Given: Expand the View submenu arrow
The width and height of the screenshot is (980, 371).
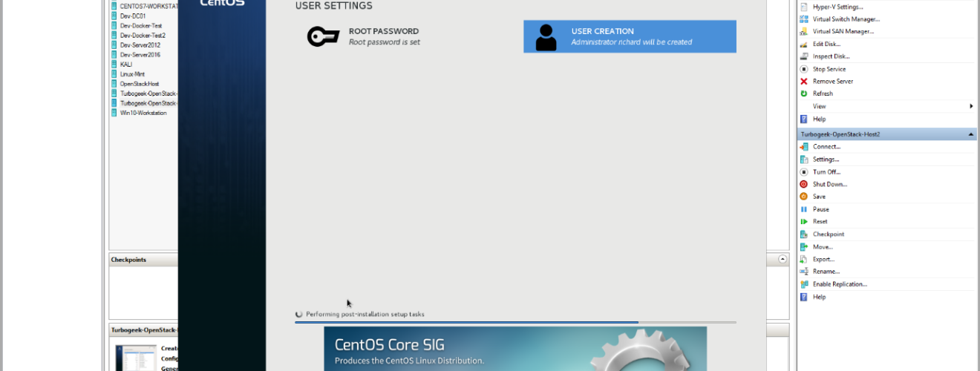Looking at the screenshot, I should pos(971,107).
